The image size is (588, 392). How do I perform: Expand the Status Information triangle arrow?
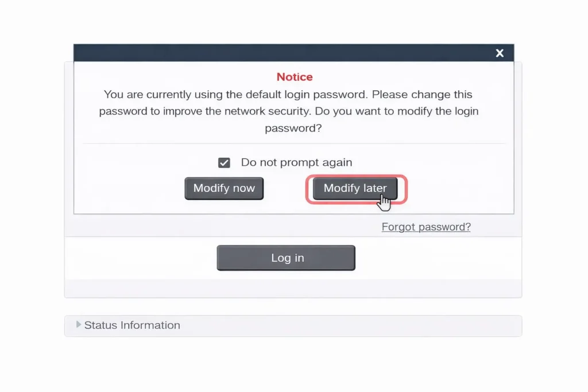(x=79, y=325)
